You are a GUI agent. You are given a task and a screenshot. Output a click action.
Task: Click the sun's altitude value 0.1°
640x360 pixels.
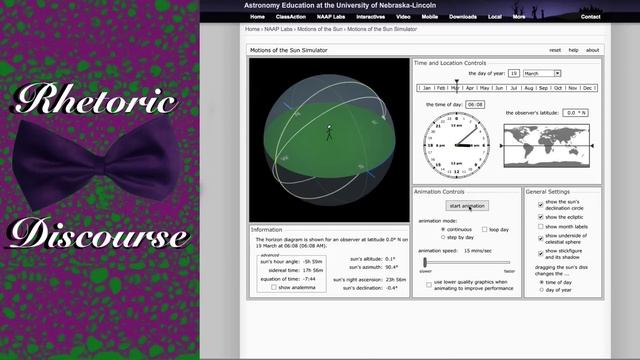pos(390,259)
